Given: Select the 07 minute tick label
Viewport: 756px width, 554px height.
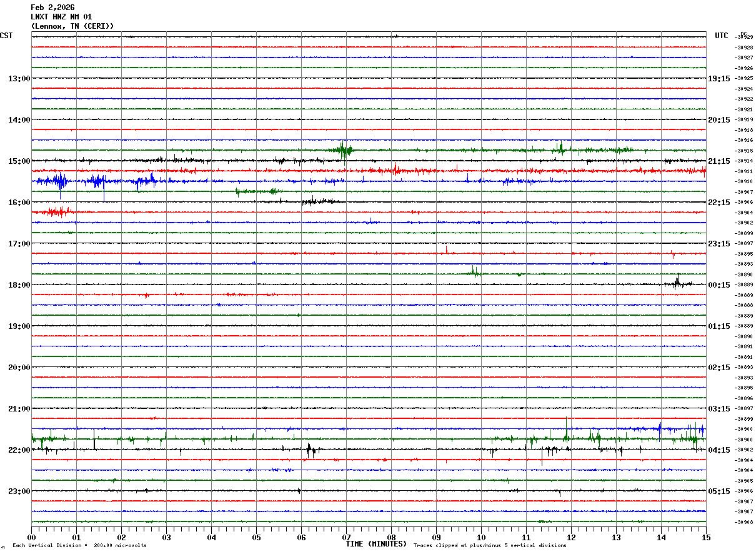Looking at the screenshot, I should 346,537.
